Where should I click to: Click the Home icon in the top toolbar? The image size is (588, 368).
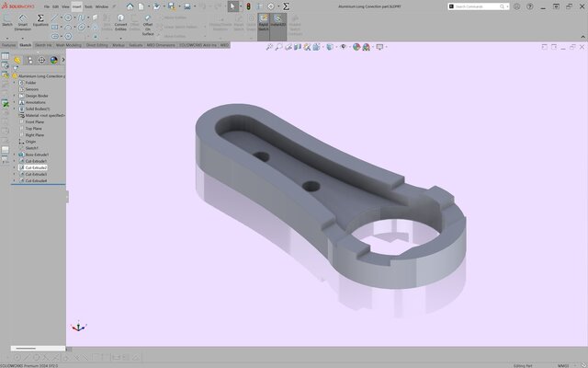tap(130, 6)
